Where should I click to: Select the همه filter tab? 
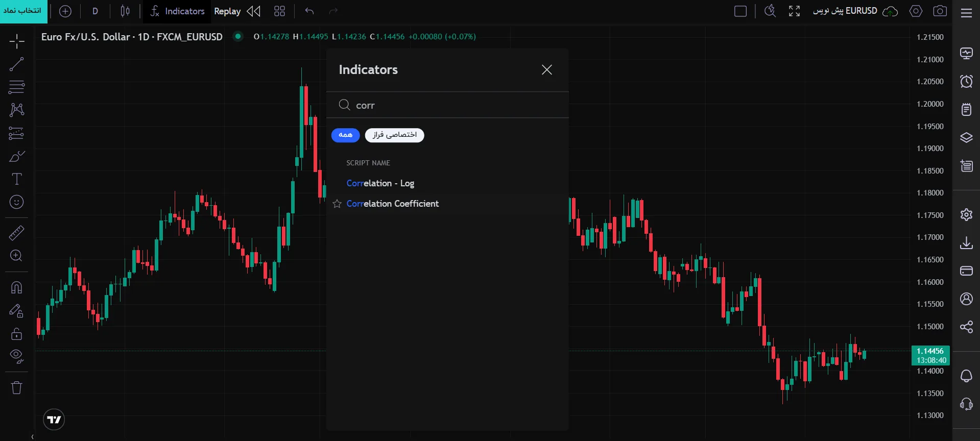coord(346,135)
